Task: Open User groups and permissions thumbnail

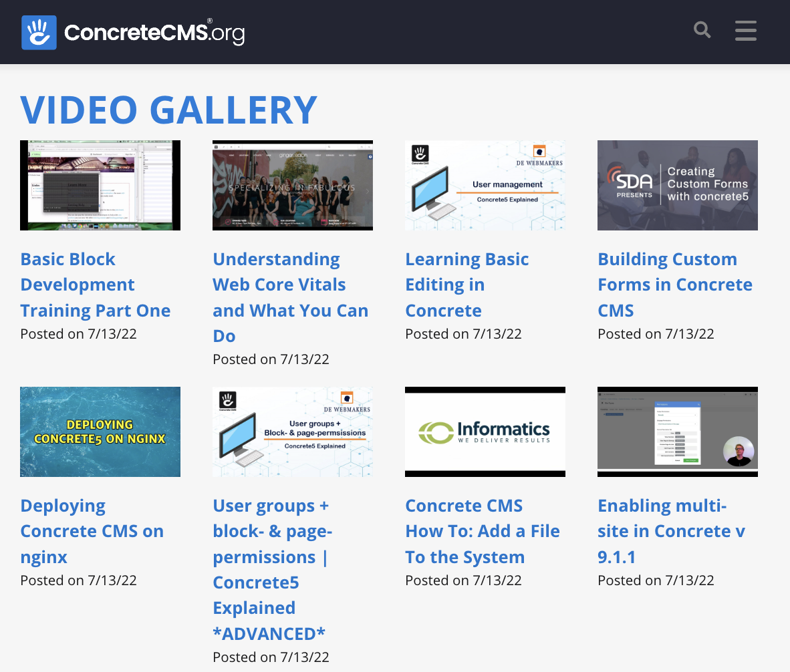Action: 293,432
